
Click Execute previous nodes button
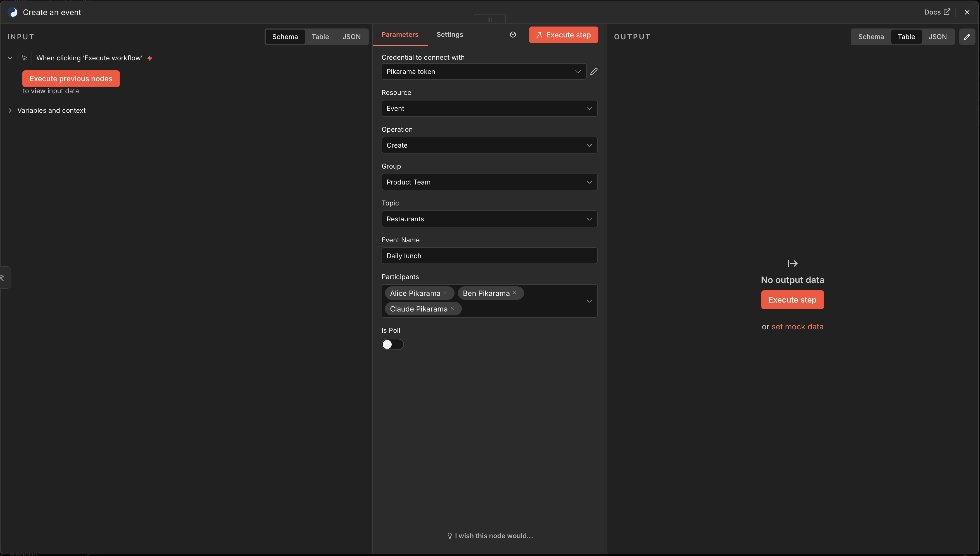tap(71, 79)
